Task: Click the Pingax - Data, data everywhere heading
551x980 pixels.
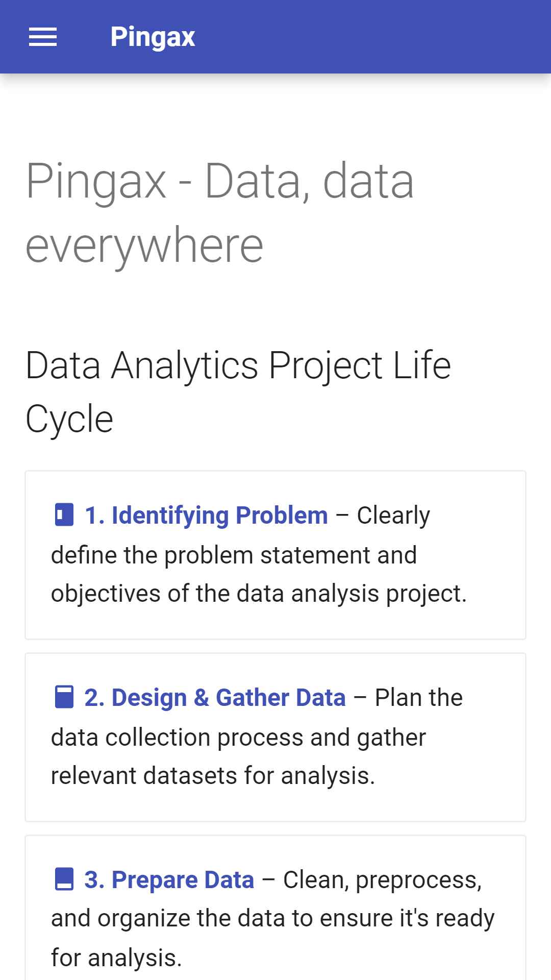Action: [220, 212]
